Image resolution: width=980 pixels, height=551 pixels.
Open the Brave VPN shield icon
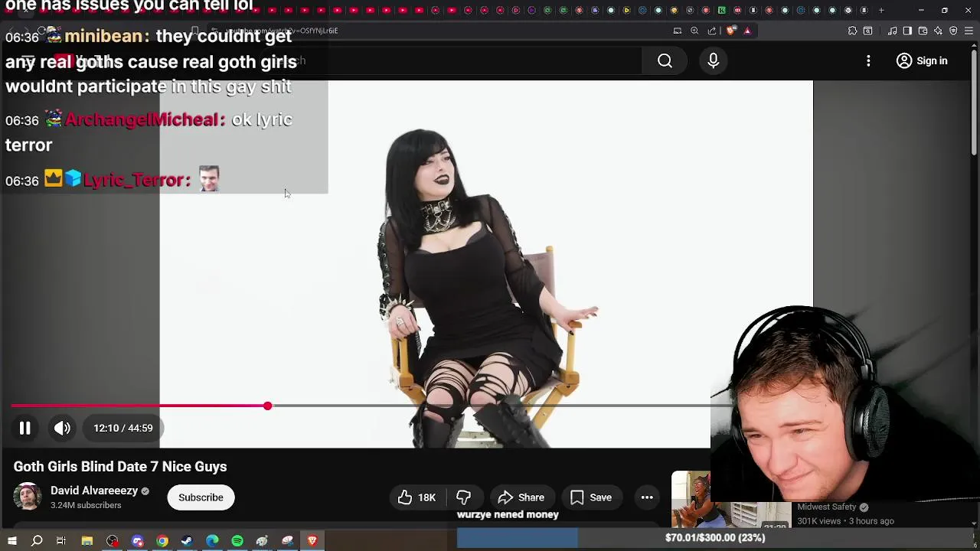point(953,31)
